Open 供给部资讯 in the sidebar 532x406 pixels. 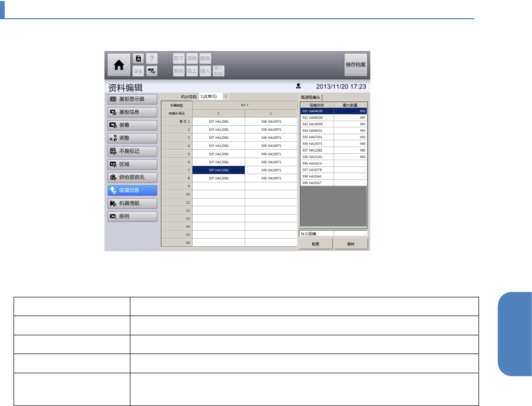pos(132,177)
